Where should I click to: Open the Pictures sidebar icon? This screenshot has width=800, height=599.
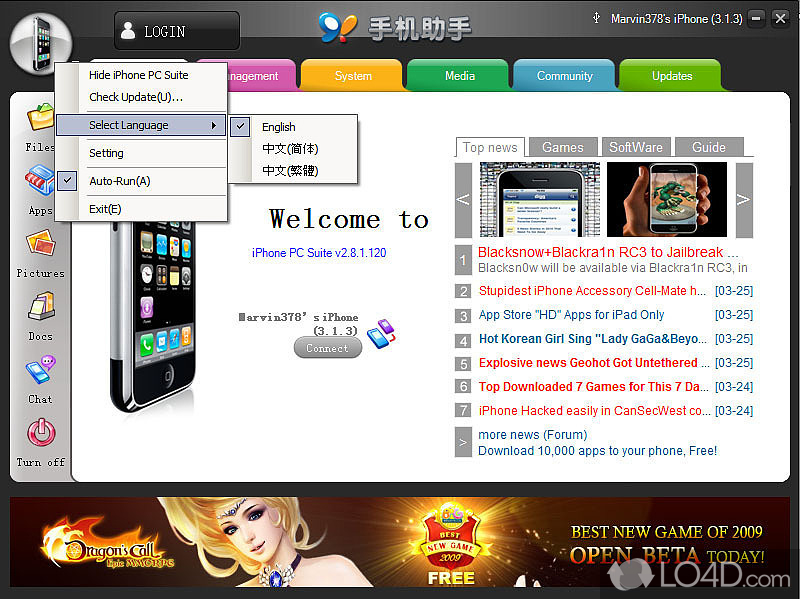[x=40, y=243]
